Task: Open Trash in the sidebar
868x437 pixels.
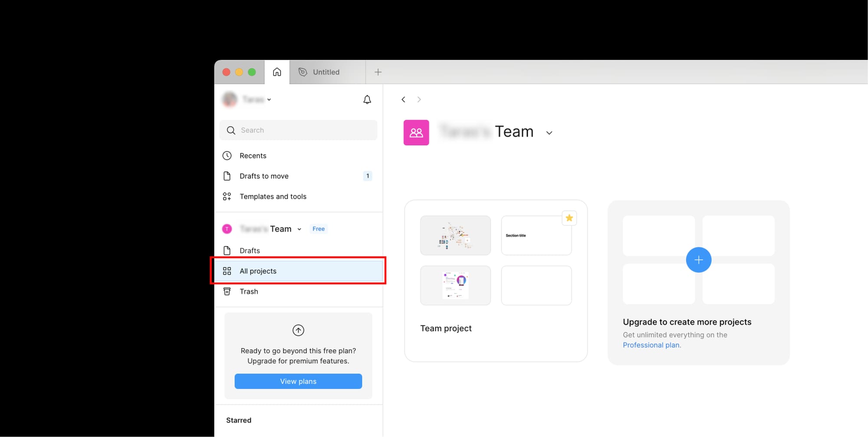Action: coord(298,292)
